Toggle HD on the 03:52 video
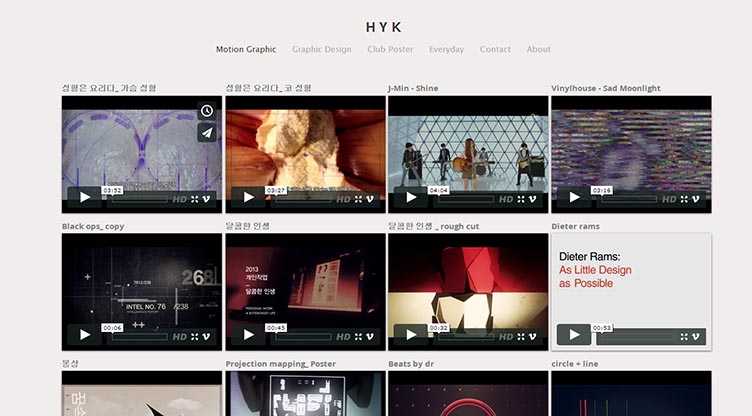The height and width of the screenshot is (416, 752). [180, 199]
